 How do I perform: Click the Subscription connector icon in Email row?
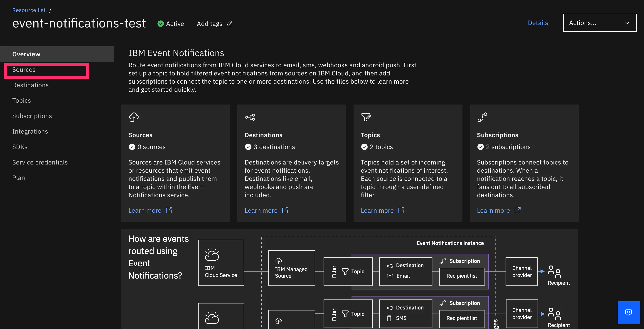point(443,261)
